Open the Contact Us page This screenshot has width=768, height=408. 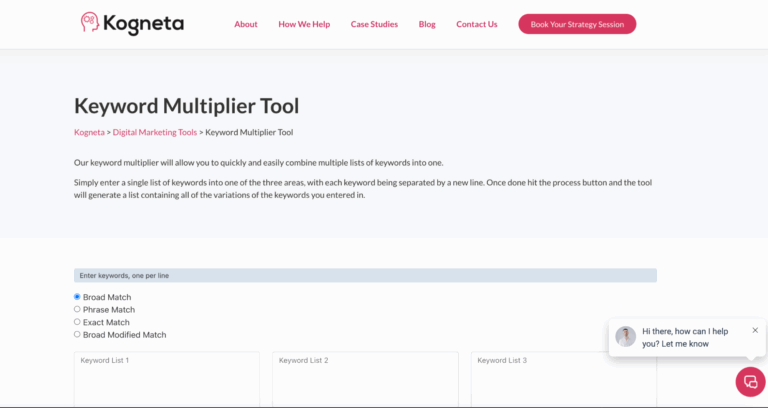(x=476, y=24)
